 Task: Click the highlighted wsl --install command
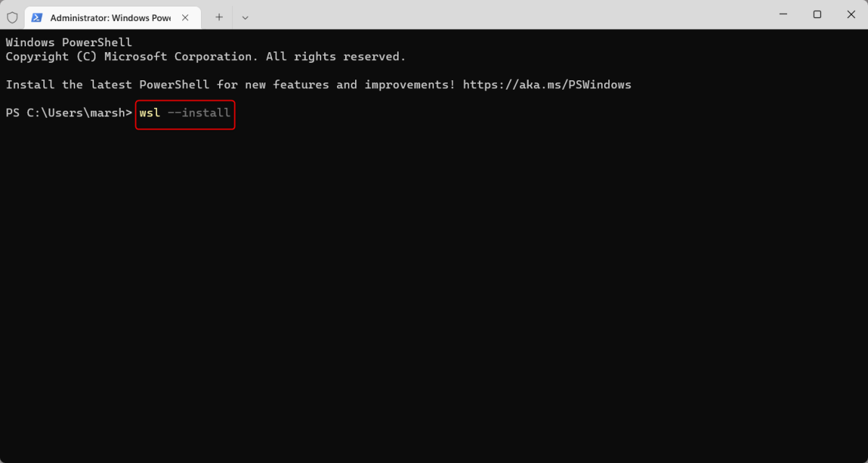(x=184, y=114)
